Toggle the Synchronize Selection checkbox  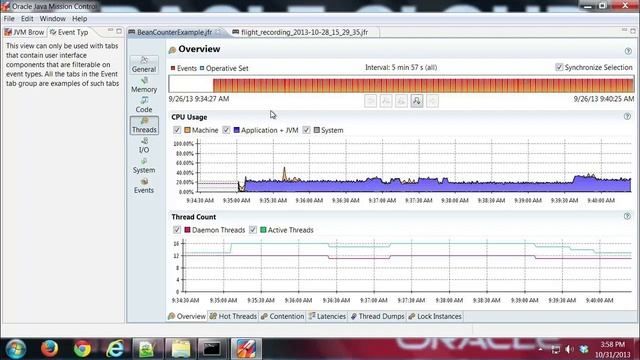[x=559, y=67]
